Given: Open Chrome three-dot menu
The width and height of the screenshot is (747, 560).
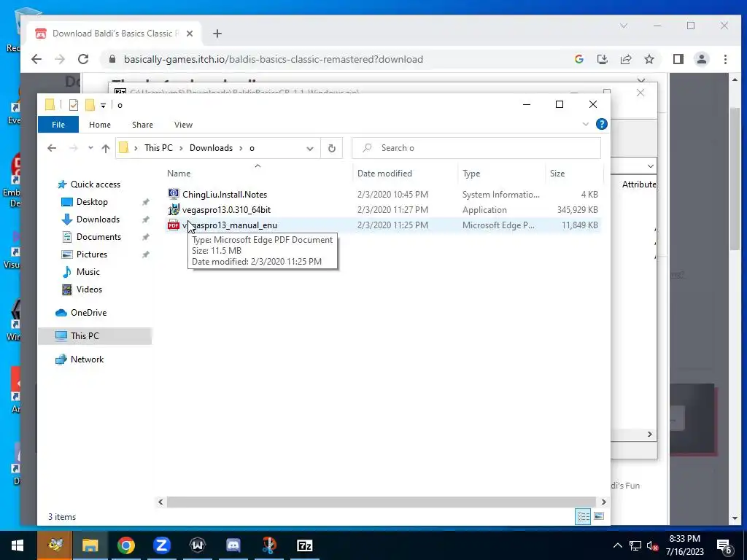Looking at the screenshot, I should [x=725, y=59].
